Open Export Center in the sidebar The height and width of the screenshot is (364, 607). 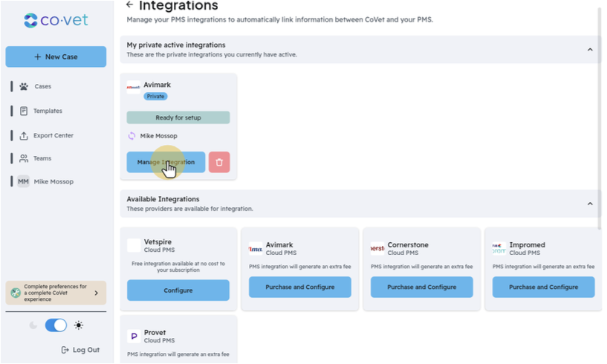pos(53,135)
